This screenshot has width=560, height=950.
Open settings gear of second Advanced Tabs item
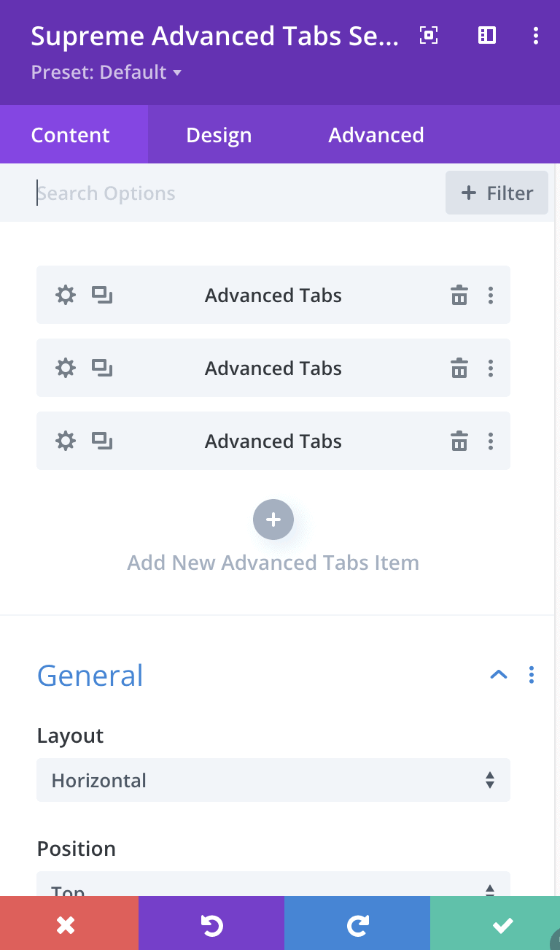[66, 368]
